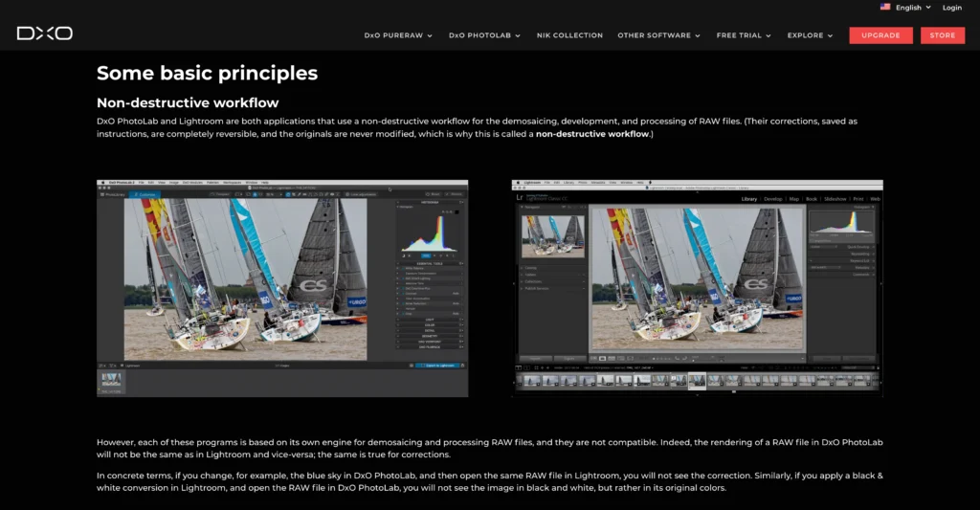Screen dimensions: 980x510
Task: Click the bold "non-destructive workflow" phrase
Action: pos(592,134)
